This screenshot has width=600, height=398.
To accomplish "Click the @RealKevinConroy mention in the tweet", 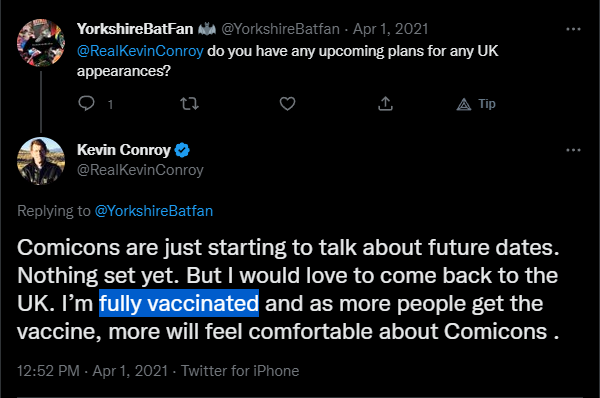I will [x=140, y=51].
